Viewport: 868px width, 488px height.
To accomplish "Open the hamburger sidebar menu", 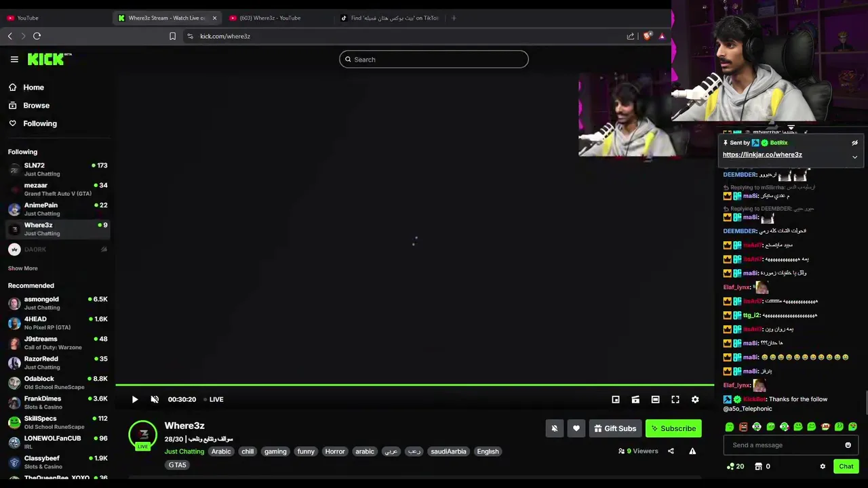I will pyautogui.click(x=14, y=60).
